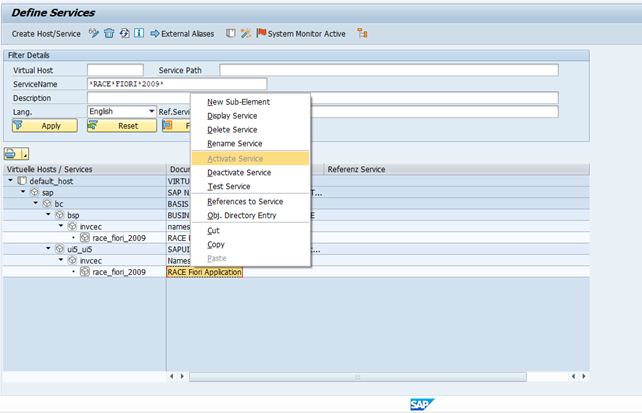This screenshot has height=413, width=642.
Task: Collapse the bsp node in tree
Action: (47, 215)
